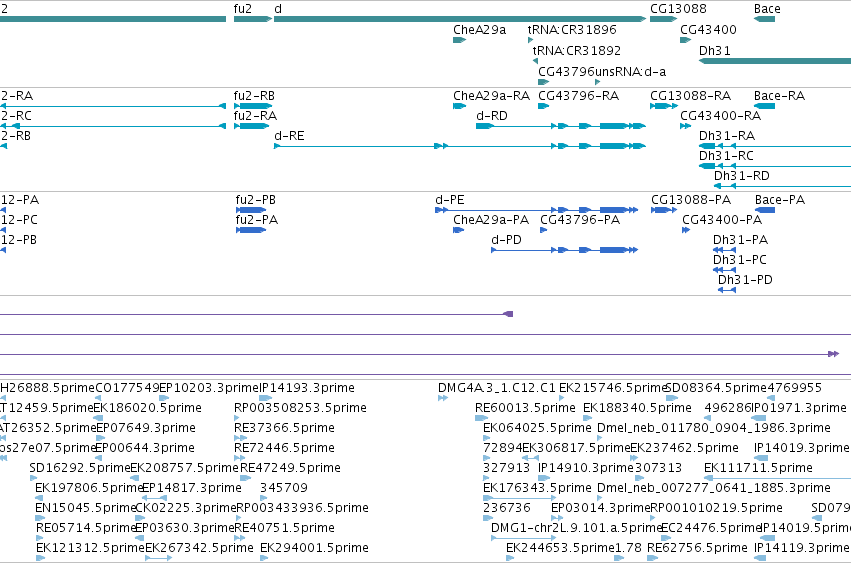This screenshot has height=563, width=851.
Task: Click the CG43400 gene label
Action: 708,29
